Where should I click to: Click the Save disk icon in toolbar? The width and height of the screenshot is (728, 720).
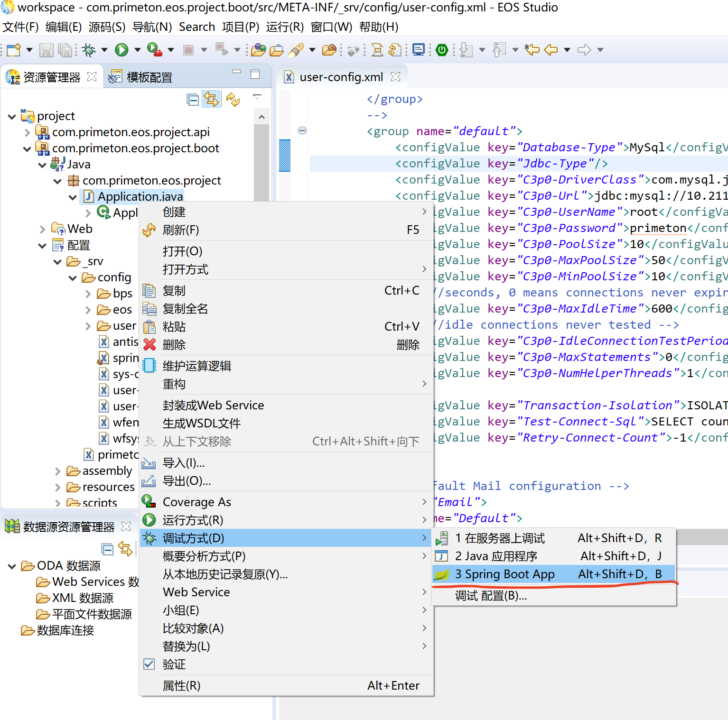[46, 50]
